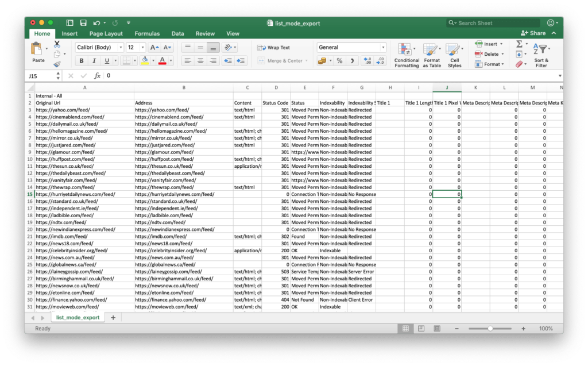Decrease font size with smaller A icon
The height and width of the screenshot is (366, 588).
coord(167,47)
